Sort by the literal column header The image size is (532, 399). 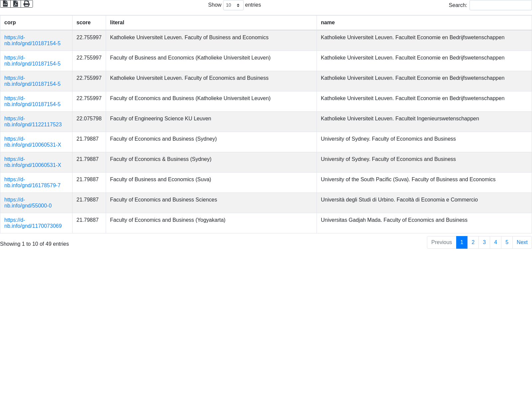click(117, 23)
